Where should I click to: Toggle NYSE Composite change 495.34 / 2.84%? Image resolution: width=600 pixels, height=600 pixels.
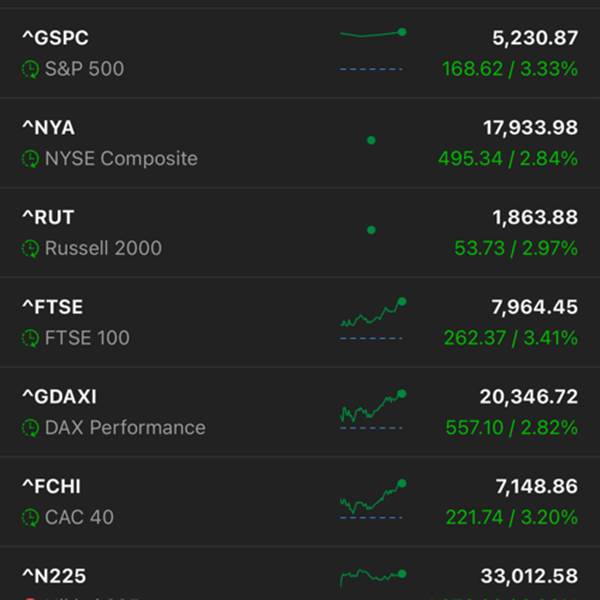coord(508,159)
